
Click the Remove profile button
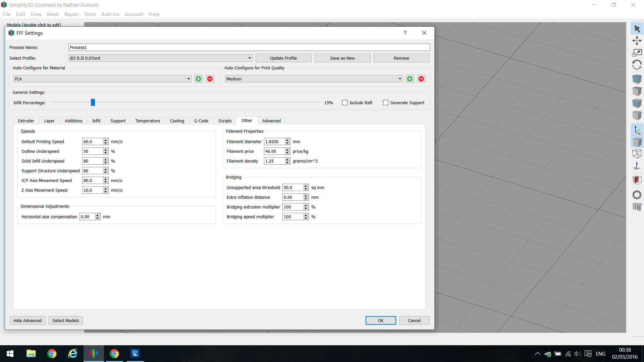(x=401, y=58)
